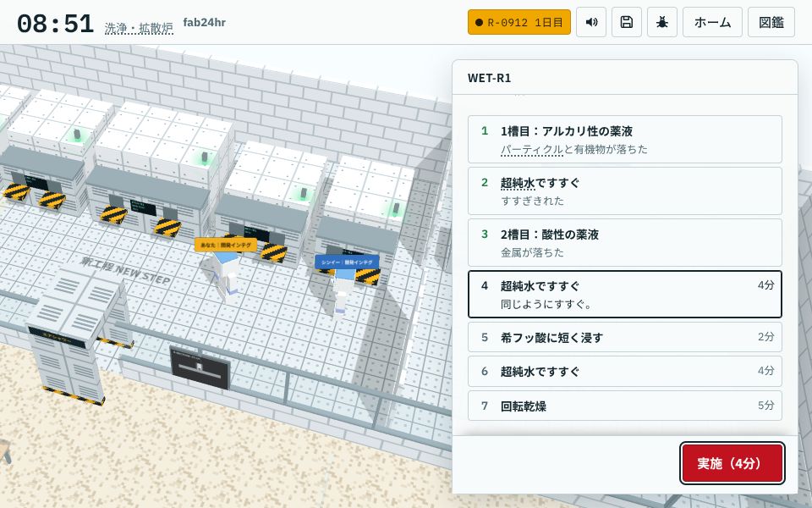The image size is (812, 508).
Task: Open the 図鑑 encyclopedia
Action: 771,22
